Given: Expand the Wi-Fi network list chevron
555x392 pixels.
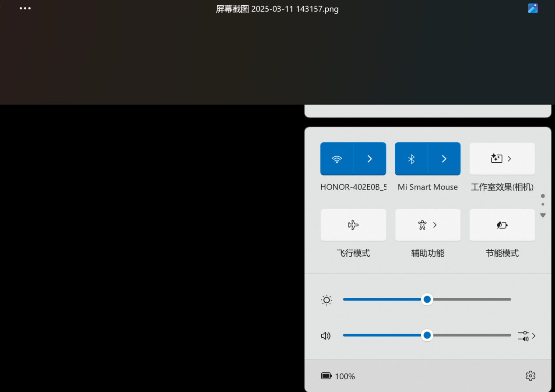Looking at the screenshot, I should [370, 159].
